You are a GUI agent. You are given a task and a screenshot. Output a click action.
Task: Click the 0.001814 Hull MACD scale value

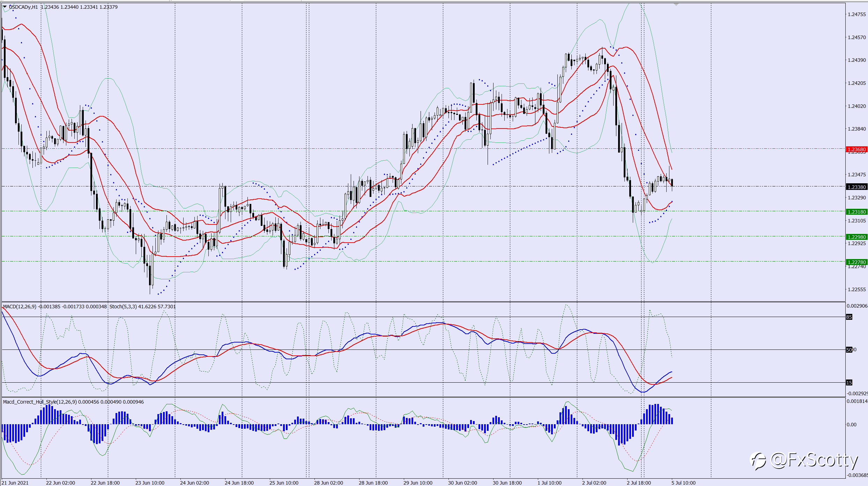(x=857, y=401)
